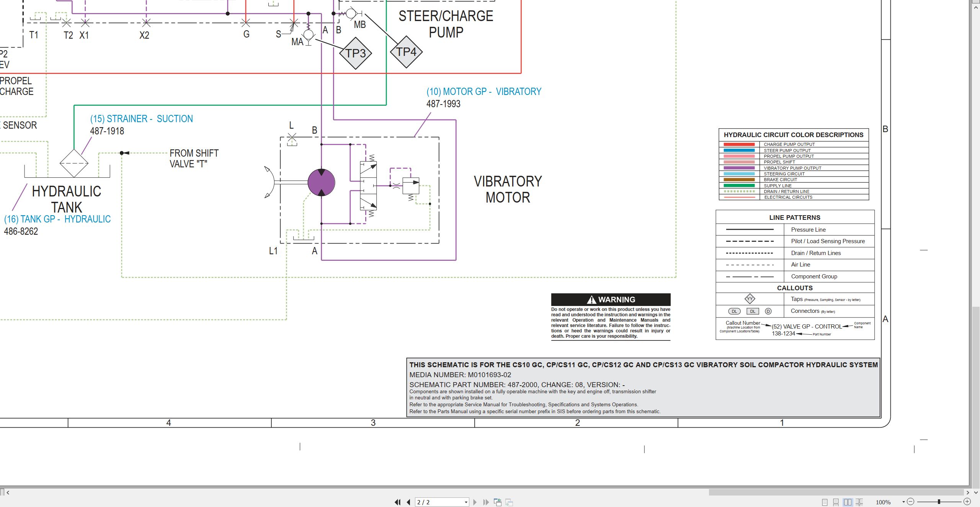Click the X2 port label

(144, 35)
